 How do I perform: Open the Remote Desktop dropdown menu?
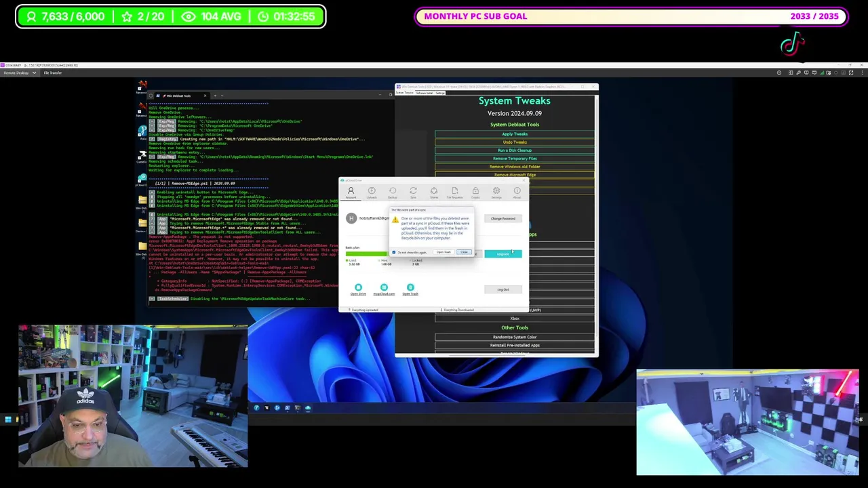coord(19,73)
